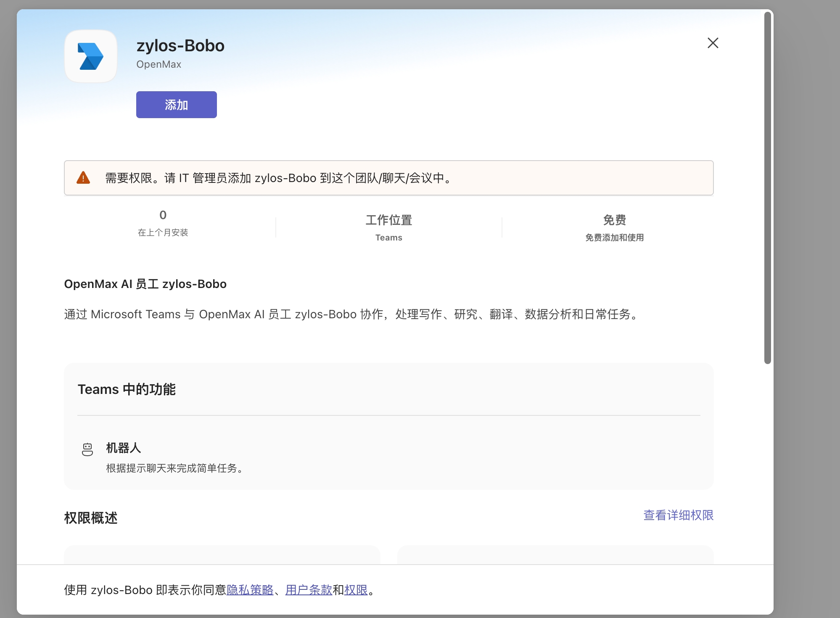Screen dimensions: 840x618
Task: Open the 用户条款 link
Action: coord(309,590)
